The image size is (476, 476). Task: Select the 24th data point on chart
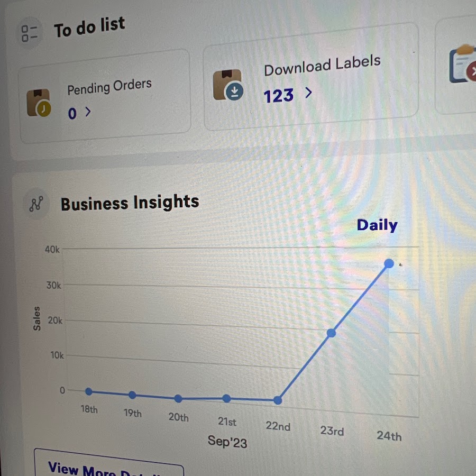click(x=389, y=263)
